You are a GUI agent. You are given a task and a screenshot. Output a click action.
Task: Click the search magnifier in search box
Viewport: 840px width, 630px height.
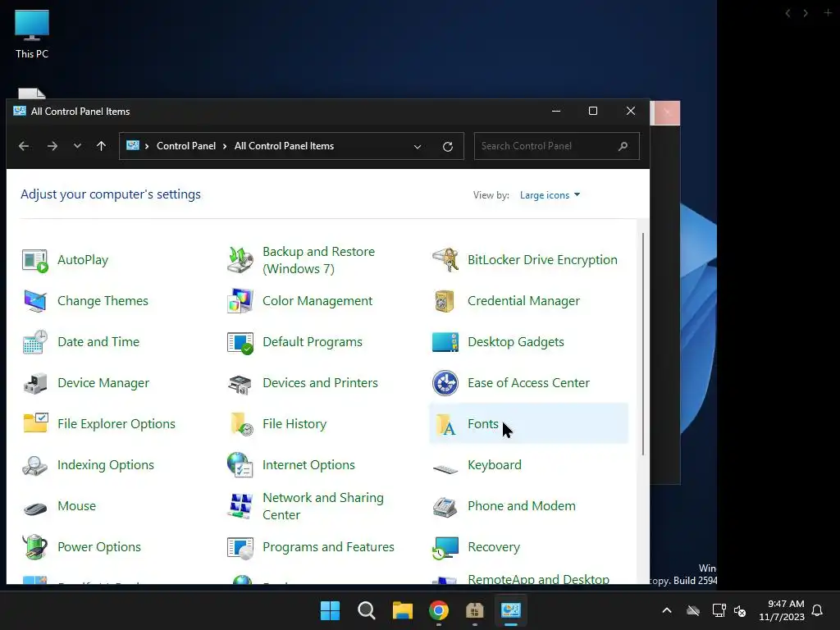coord(623,146)
